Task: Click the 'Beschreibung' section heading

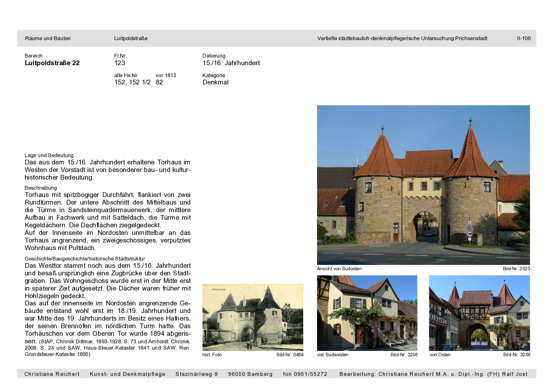Action: [x=41, y=188]
